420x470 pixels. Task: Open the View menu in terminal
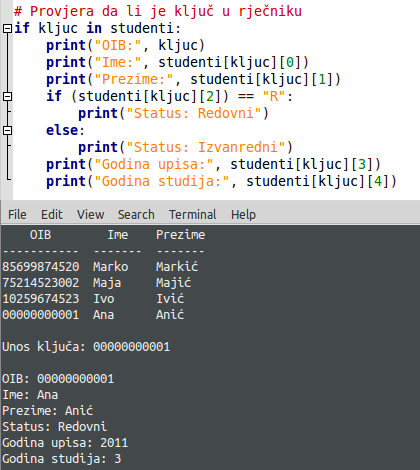(x=90, y=214)
